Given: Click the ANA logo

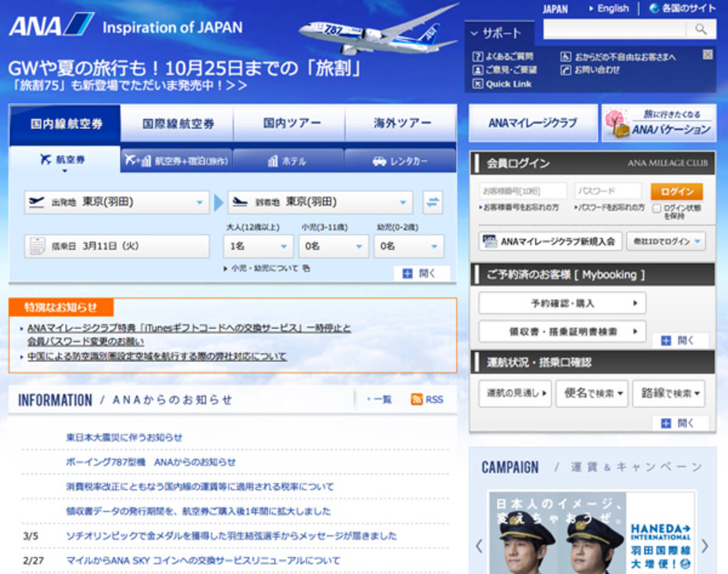Looking at the screenshot, I should 50,25.
